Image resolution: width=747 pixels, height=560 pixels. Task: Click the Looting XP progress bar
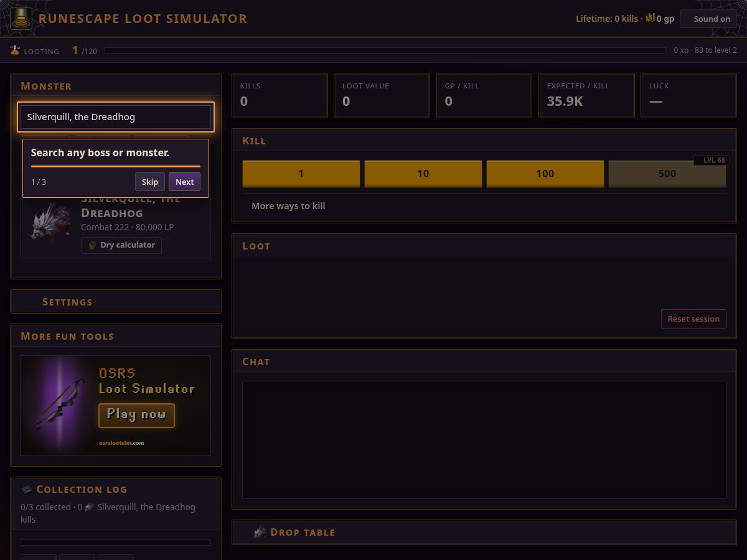tap(385, 50)
